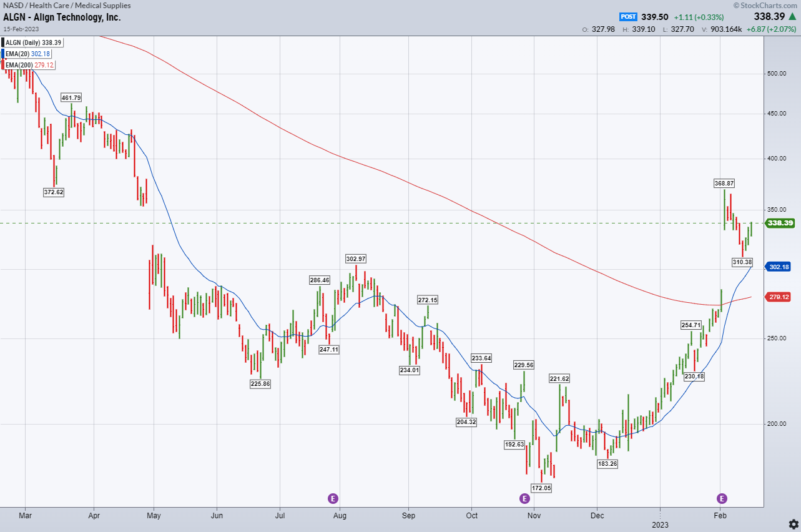Click the 286.46 high price label
This screenshot has height=532, width=801.
tap(319, 280)
